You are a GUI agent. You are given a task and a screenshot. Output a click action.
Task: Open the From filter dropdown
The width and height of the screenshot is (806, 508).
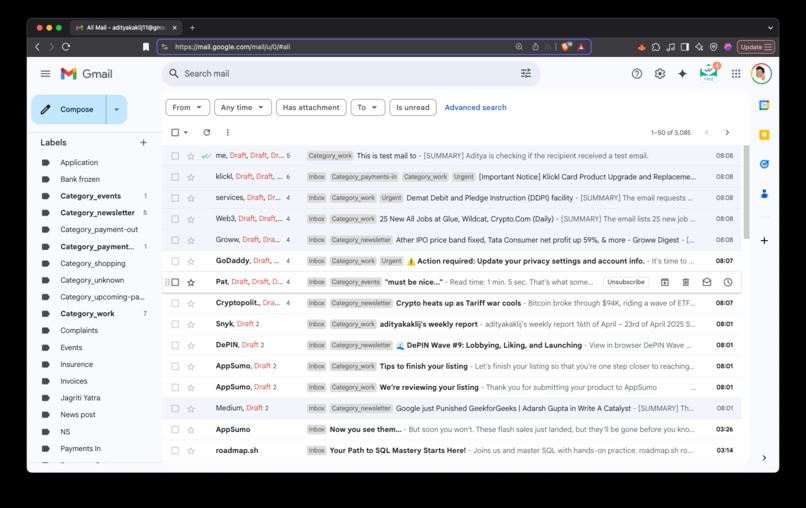pos(187,107)
